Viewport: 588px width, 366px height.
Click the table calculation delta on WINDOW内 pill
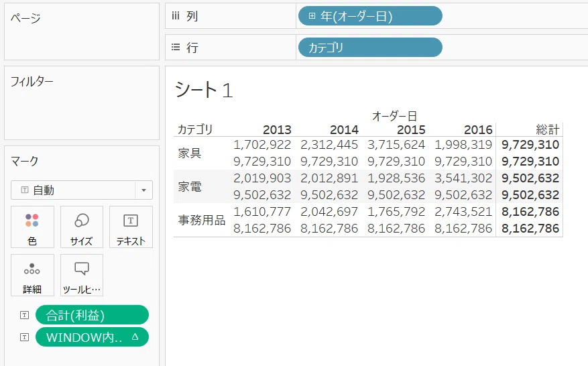[x=135, y=337]
